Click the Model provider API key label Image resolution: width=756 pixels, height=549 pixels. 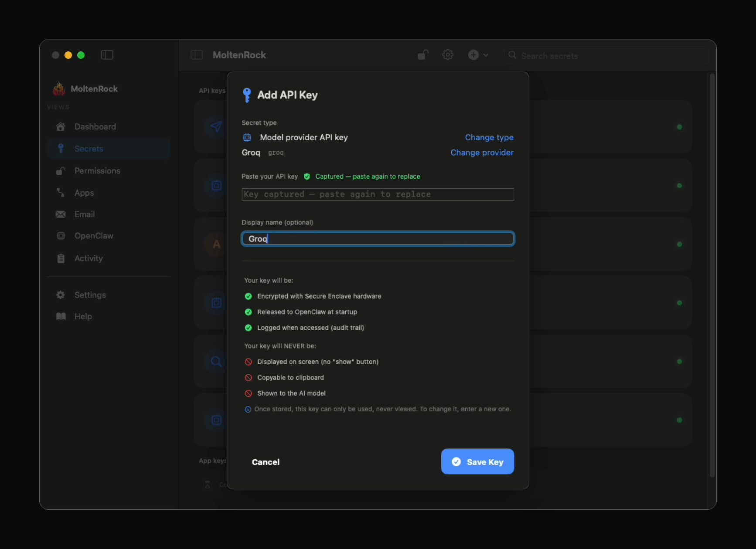pyautogui.click(x=304, y=137)
